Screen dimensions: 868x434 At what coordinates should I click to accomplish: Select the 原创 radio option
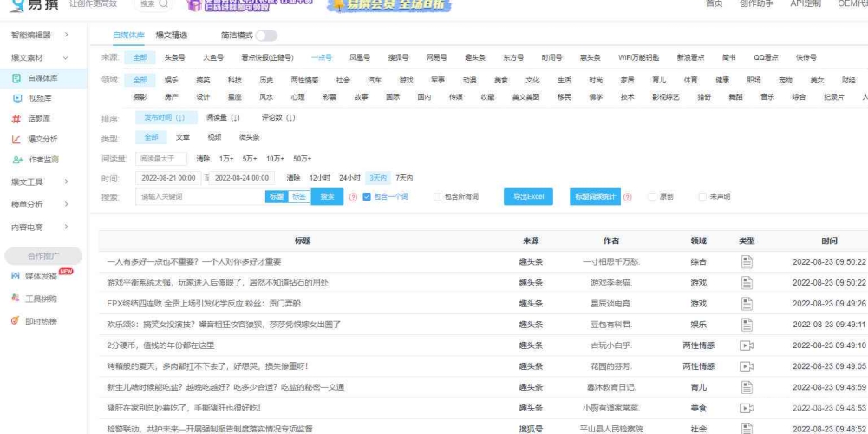pos(652,197)
